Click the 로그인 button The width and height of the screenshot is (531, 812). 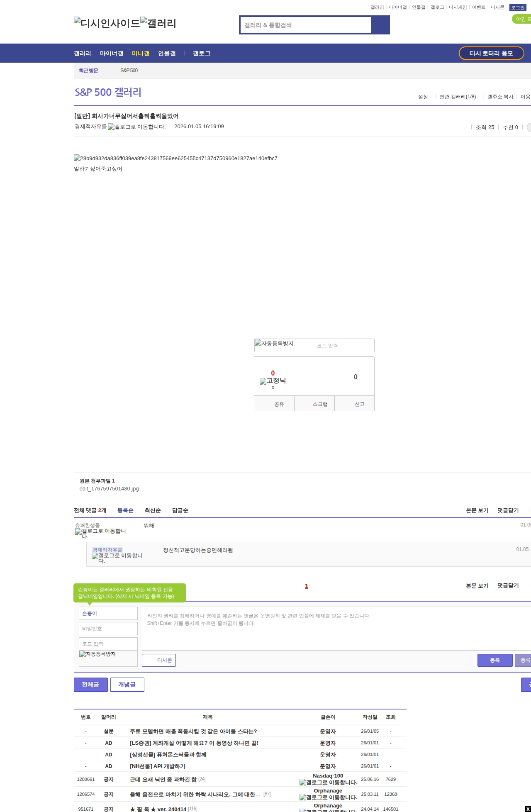click(518, 7)
